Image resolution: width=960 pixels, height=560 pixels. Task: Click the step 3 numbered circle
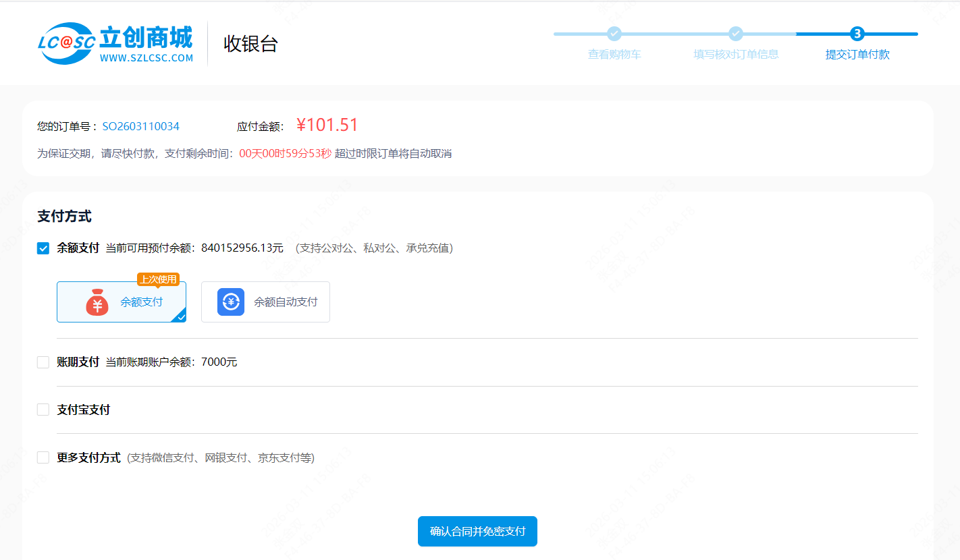coord(857,34)
